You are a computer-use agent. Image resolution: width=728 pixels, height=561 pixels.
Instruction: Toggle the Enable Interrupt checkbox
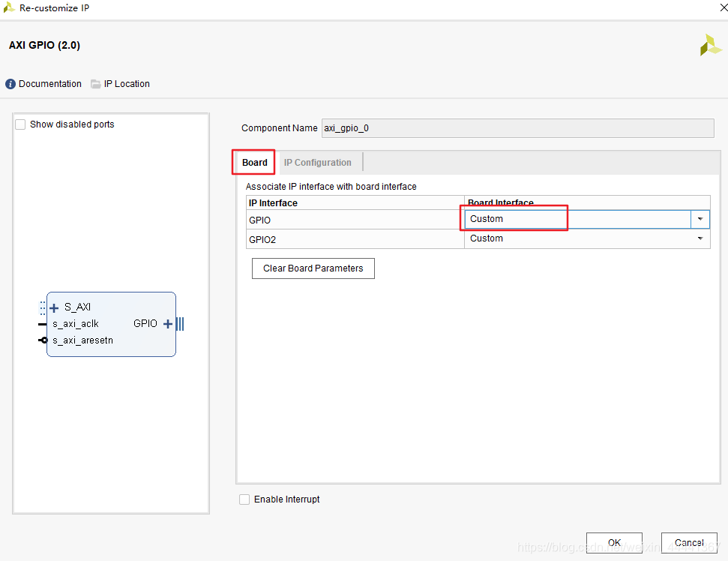tap(244, 499)
